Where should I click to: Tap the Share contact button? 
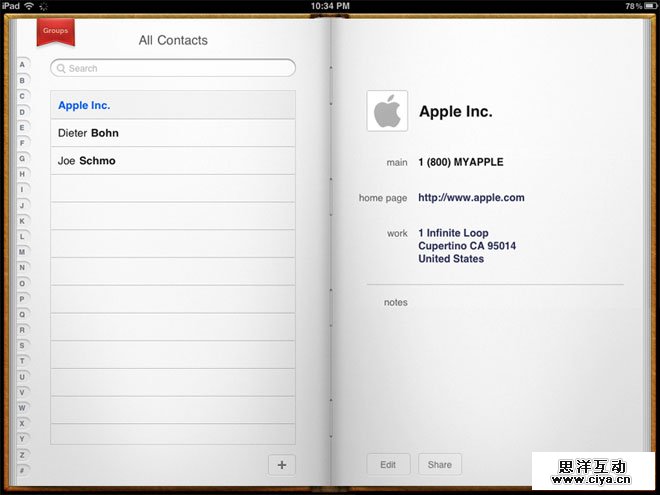[440, 465]
